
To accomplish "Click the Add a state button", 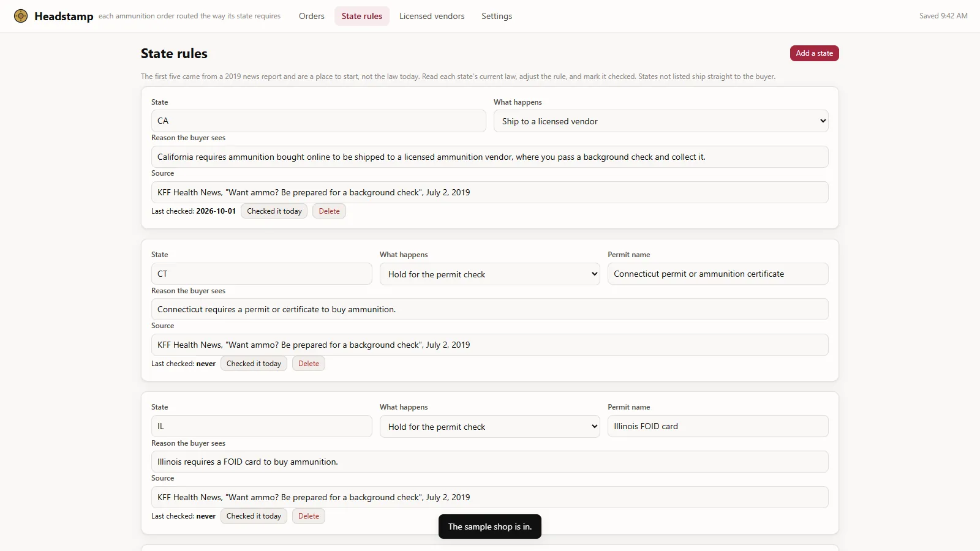I will [x=815, y=53].
